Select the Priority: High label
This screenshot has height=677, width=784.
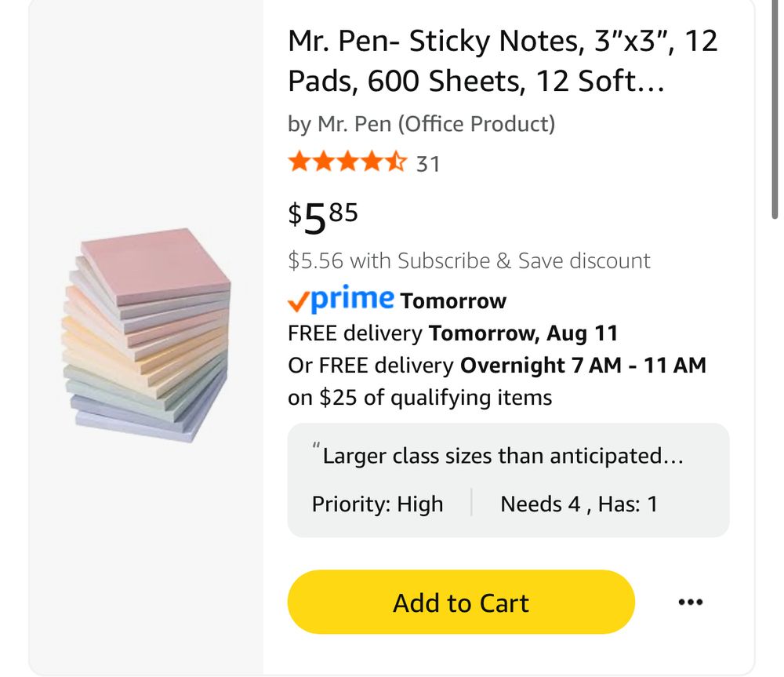coord(377,504)
